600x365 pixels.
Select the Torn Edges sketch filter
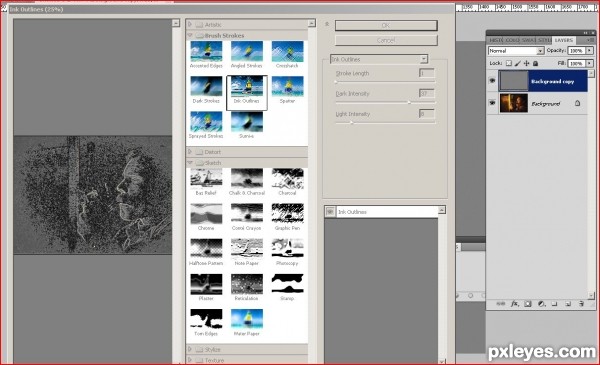(206, 319)
